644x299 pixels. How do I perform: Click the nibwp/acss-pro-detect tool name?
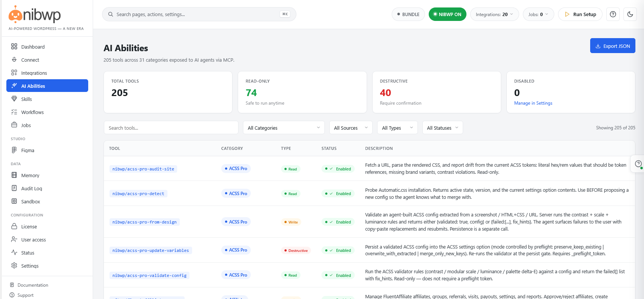[x=138, y=194]
